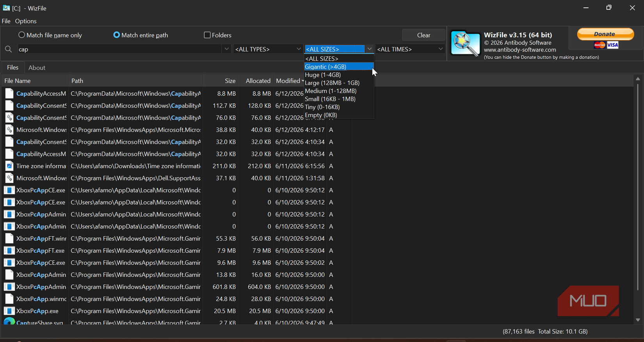644x342 pixels.
Task: Open the File menu
Action: 6,21
